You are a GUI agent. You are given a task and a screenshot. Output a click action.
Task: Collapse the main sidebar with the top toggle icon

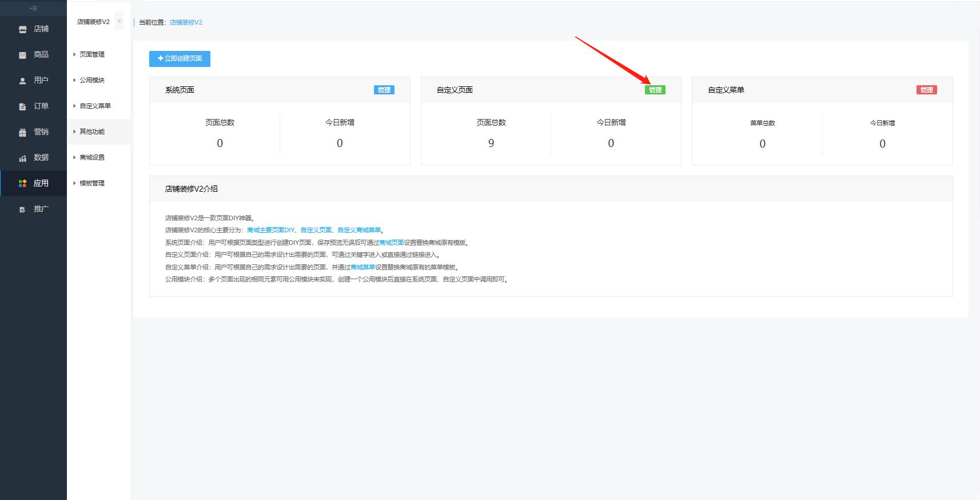pos(33,9)
